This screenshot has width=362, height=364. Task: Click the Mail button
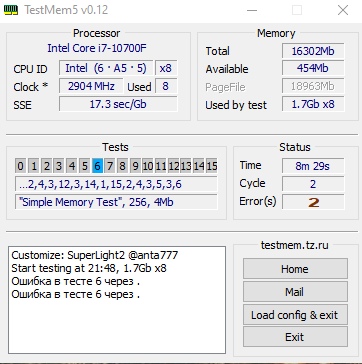295,292
